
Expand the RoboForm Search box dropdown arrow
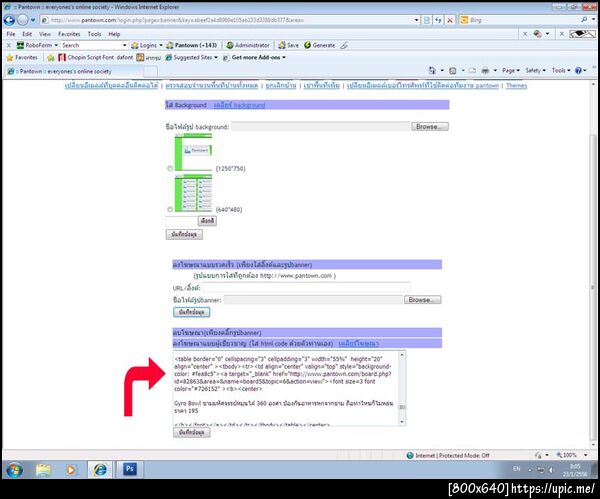[x=124, y=45]
